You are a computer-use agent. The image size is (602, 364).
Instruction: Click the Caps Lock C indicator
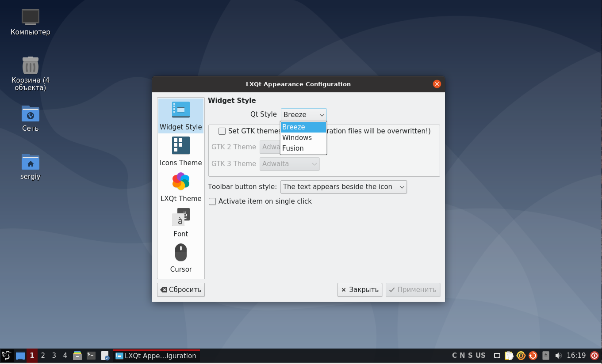454,356
